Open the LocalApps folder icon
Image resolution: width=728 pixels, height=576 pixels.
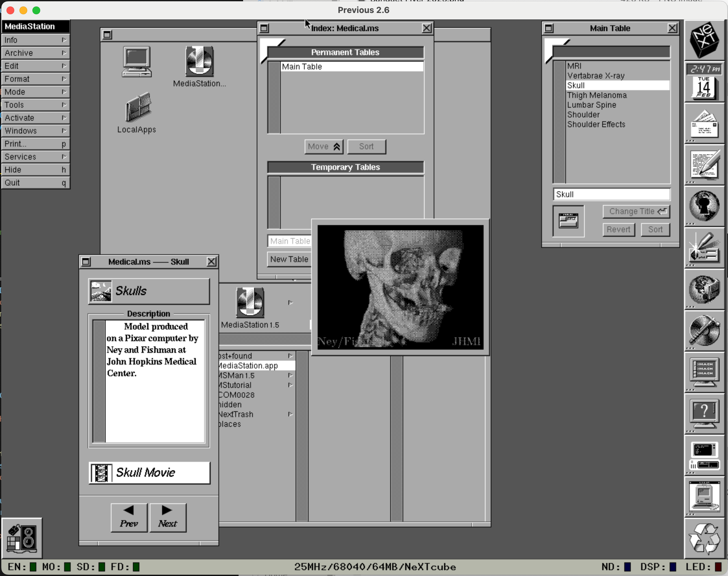coord(138,108)
